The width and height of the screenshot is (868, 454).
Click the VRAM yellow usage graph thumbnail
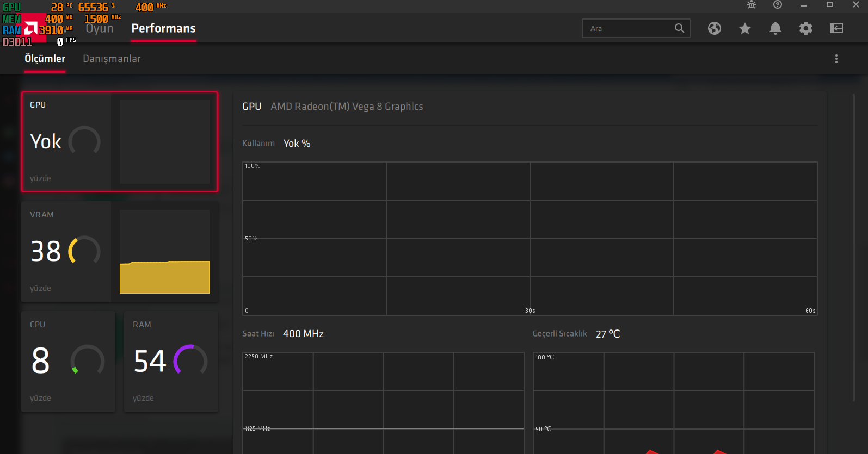tap(164, 252)
